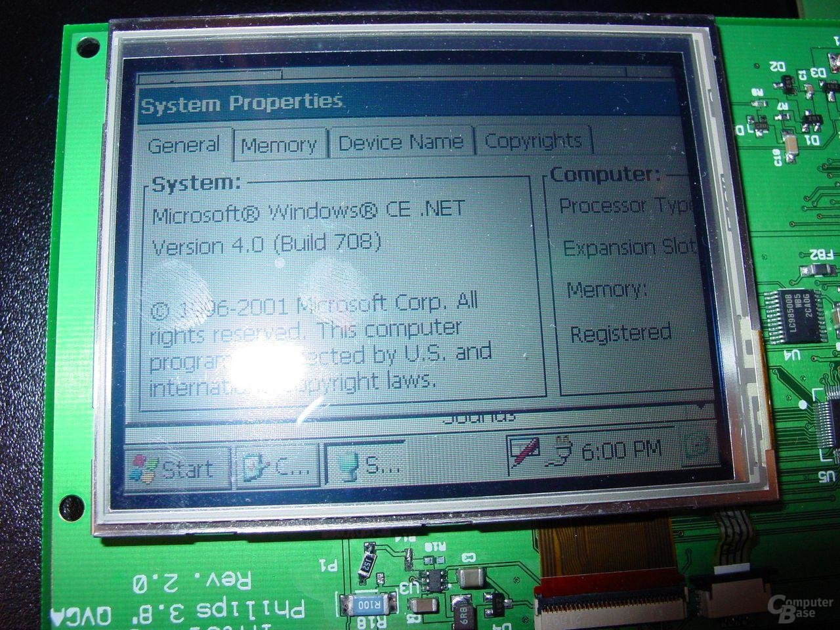Open the Start menu

point(177,468)
